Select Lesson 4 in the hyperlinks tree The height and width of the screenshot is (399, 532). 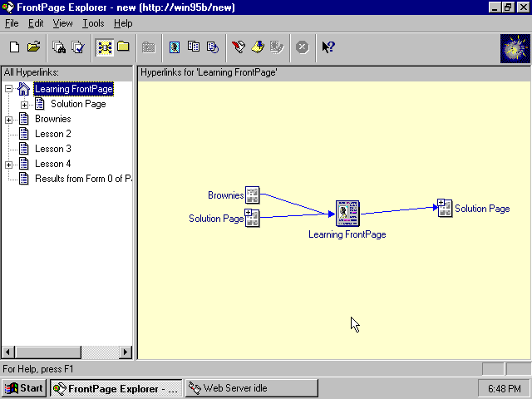(x=53, y=164)
